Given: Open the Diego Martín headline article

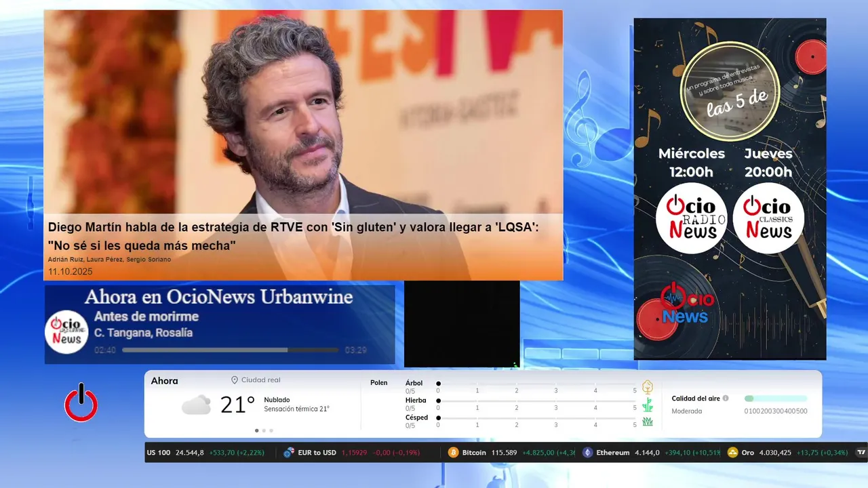Looking at the screenshot, I should (294, 236).
